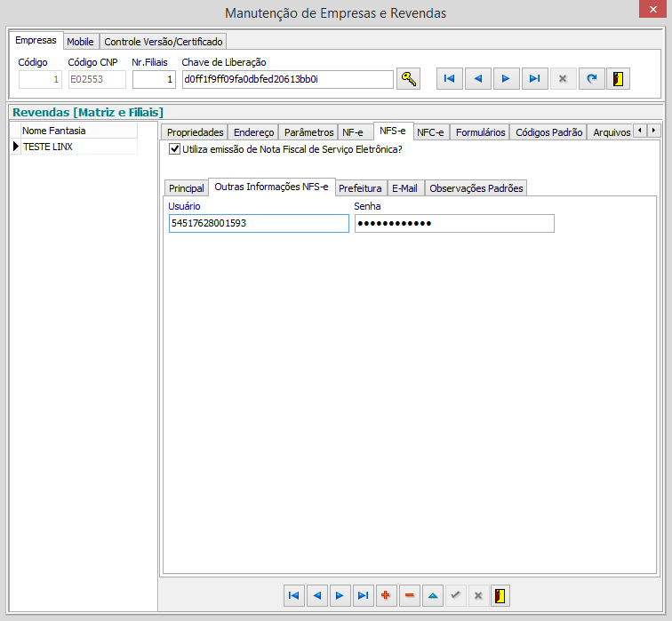Switch to the Empresas tab
Screen dimensions: 672x621
point(36,40)
